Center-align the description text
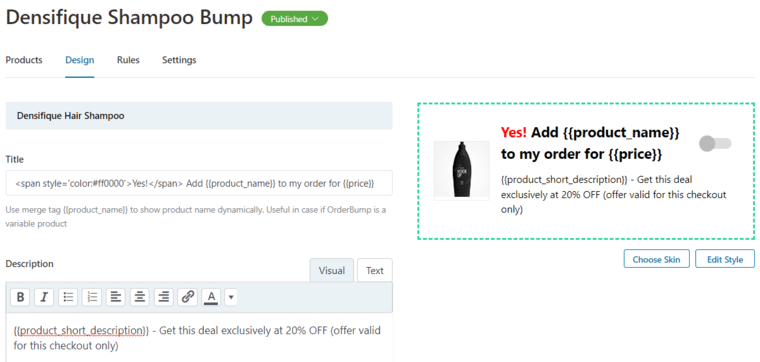 (x=140, y=297)
